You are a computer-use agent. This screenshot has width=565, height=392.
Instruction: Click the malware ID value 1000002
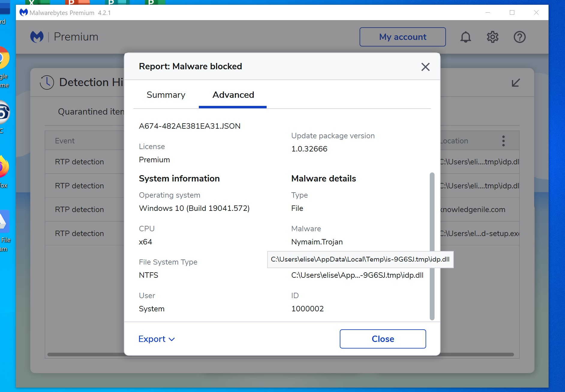click(307, 309)
